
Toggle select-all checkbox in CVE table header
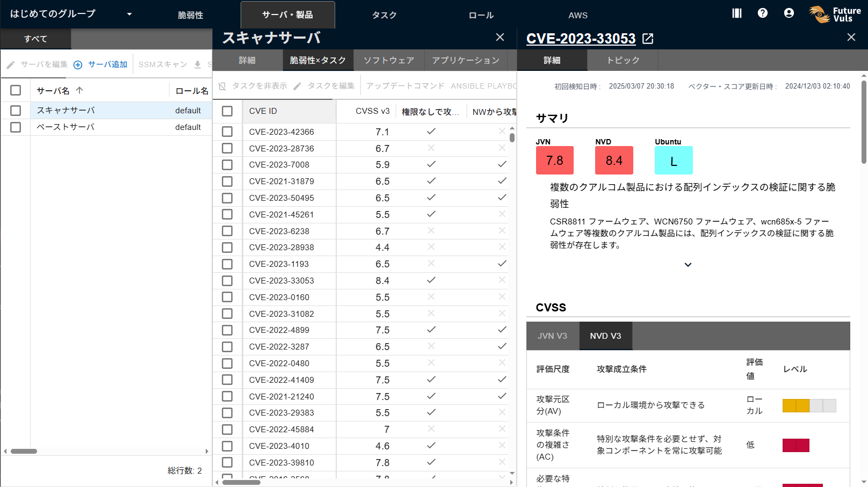click(x=227, y=111)
